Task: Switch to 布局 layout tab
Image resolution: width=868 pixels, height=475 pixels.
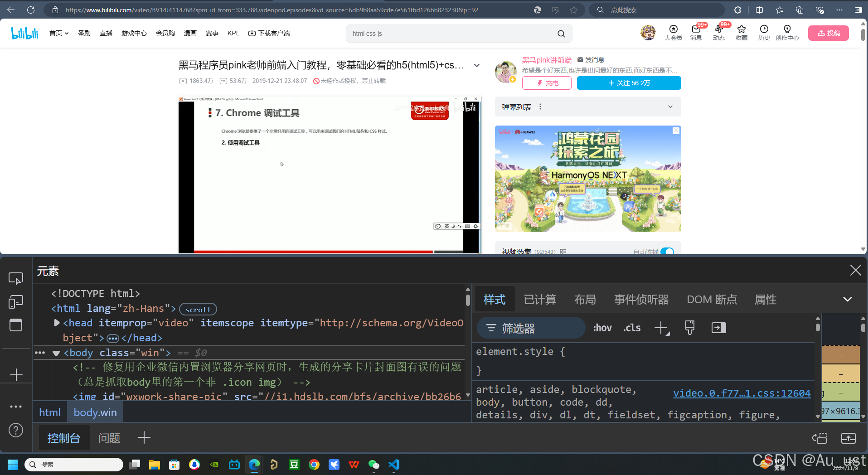Action: point(585,299)
